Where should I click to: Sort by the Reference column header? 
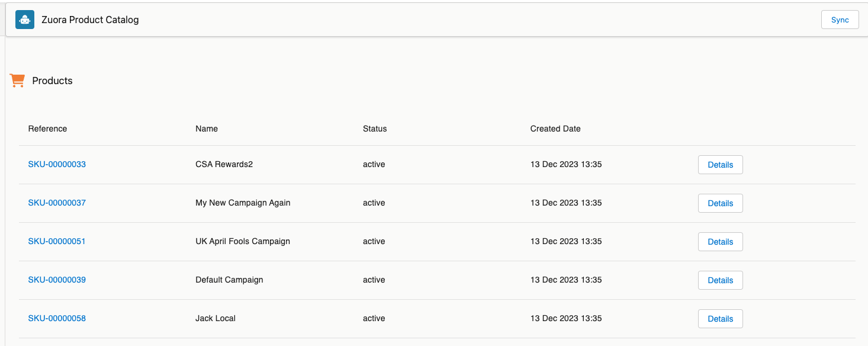[47, 129]
